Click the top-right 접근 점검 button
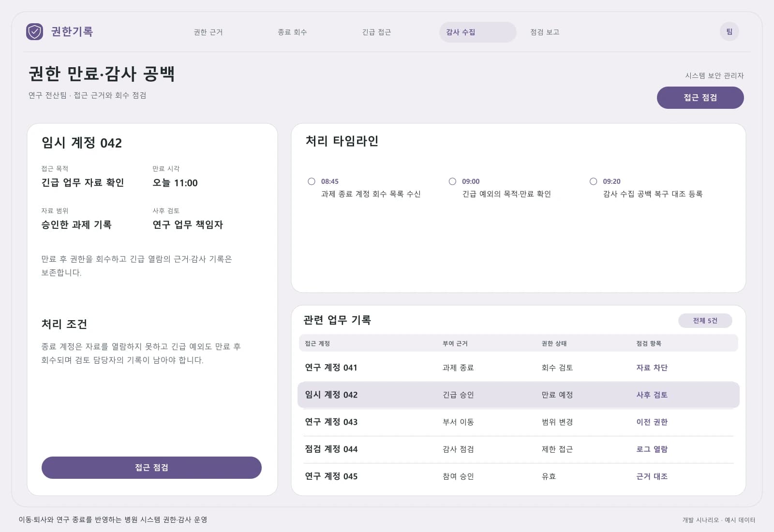 tap(700, 98)
